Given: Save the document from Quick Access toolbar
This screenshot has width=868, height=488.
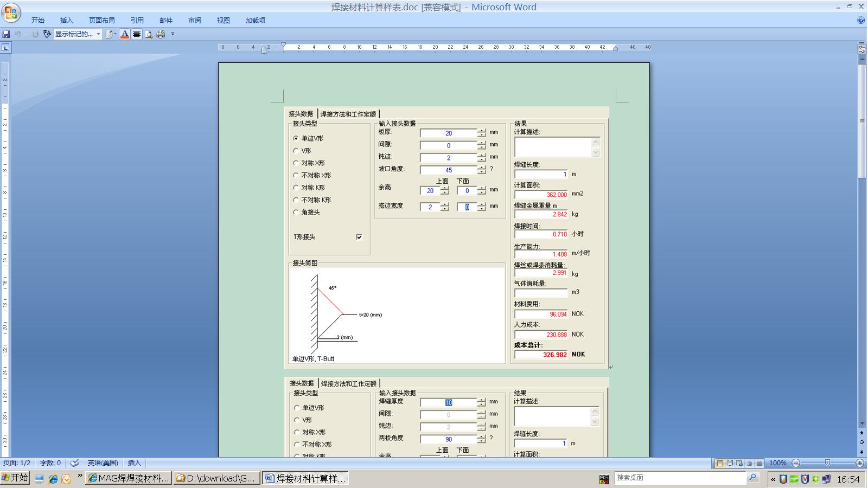Looking at the screenshot, I should click(x=6, y=34).
